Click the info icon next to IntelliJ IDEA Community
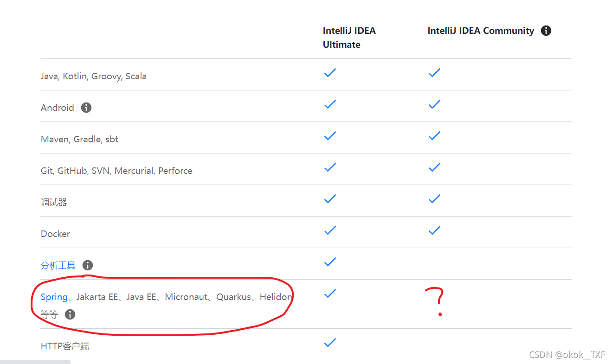 (546, 31)
